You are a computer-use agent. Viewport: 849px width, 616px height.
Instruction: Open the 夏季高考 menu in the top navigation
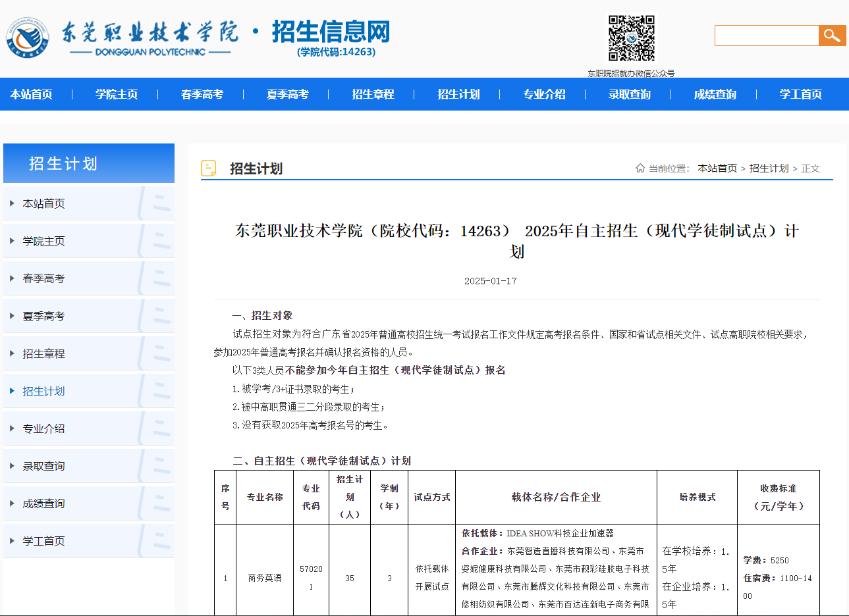(x=287, y=93)
